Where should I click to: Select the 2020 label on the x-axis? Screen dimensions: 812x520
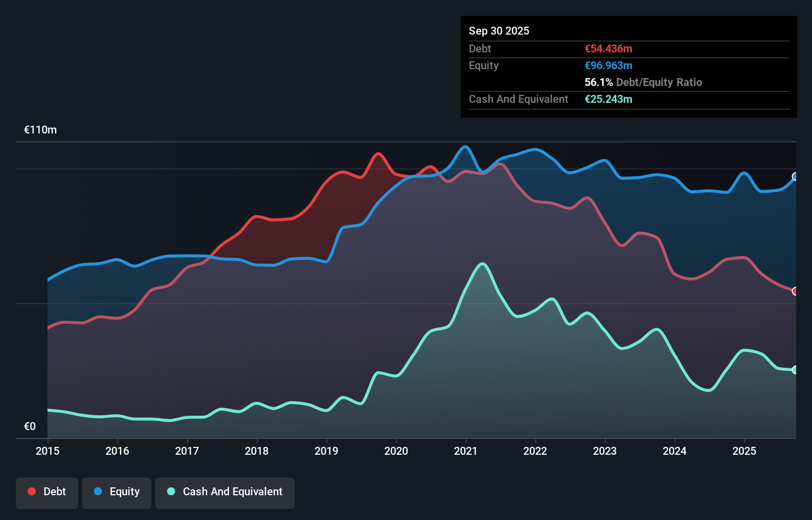[396, 451]
